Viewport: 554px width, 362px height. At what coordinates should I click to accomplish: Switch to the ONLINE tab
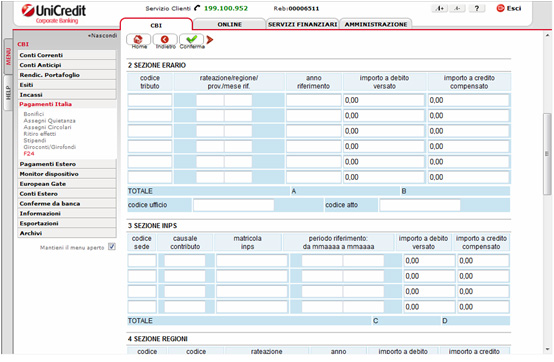click(230, 24)
